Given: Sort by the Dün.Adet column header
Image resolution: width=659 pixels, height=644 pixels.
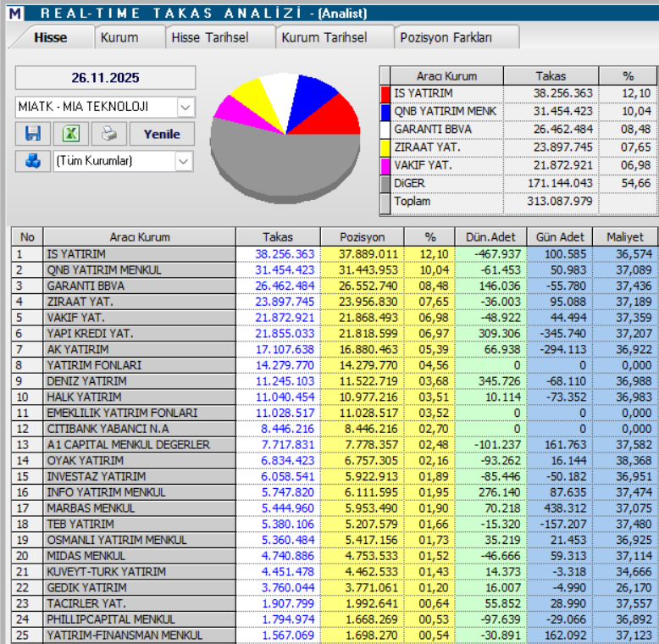Looking at the screenshot, I should point(490,237).
